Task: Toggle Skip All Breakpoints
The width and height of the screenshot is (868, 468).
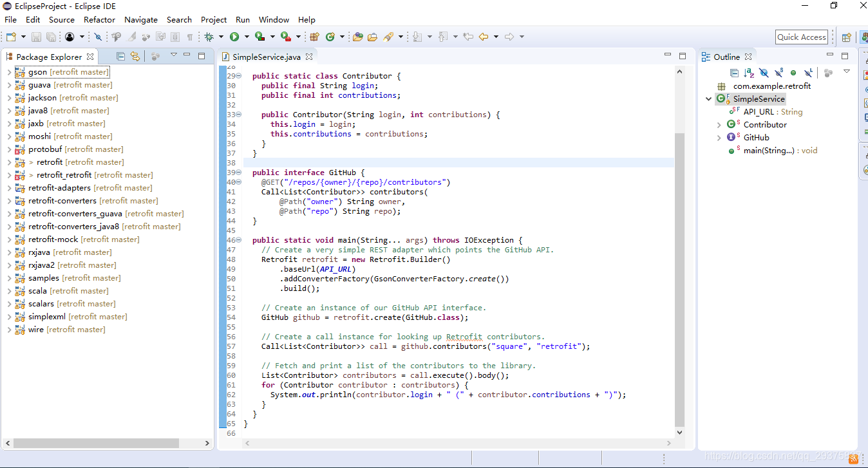Action: tap(98, 37)
